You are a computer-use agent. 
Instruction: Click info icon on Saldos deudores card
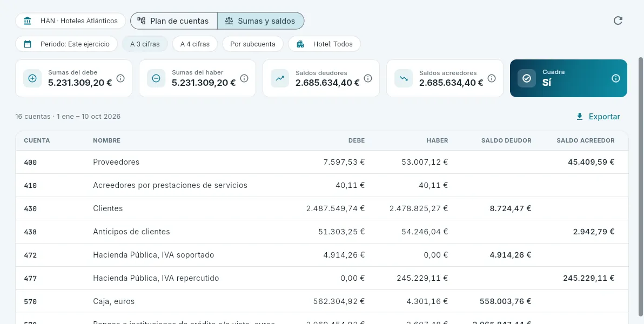tap(367, 78)
